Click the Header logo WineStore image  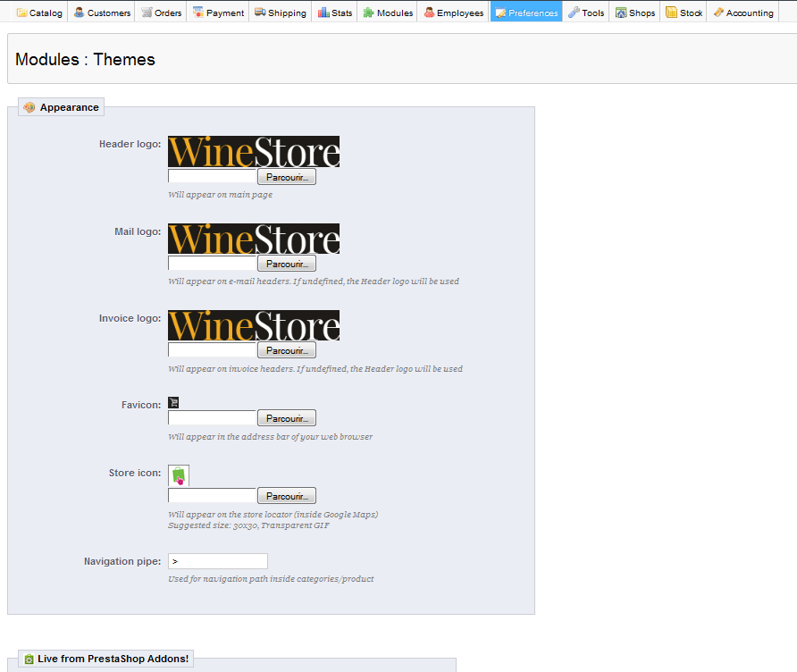coord(254,152)
